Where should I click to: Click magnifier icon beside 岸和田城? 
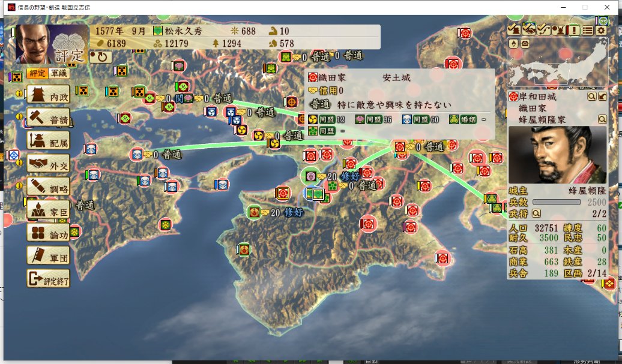click(591, 97)
